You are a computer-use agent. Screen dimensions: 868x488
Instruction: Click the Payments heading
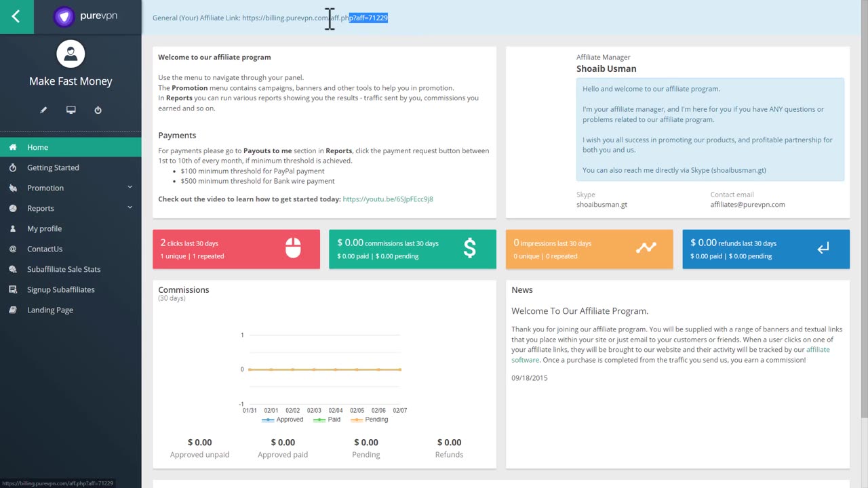pyautogui.click(x=177, y=136)
